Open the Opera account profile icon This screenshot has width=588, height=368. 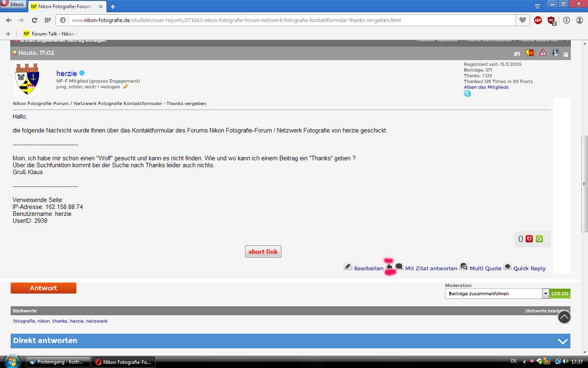[x=580, y=20]
